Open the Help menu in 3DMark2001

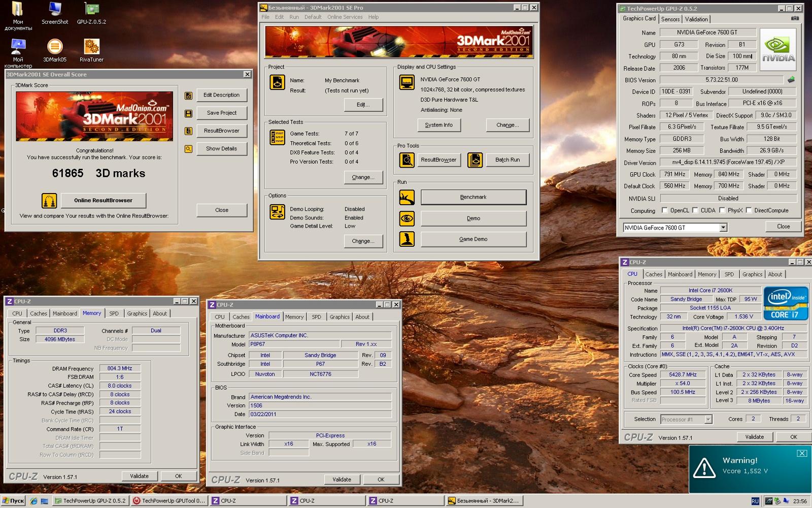(374, 17)
